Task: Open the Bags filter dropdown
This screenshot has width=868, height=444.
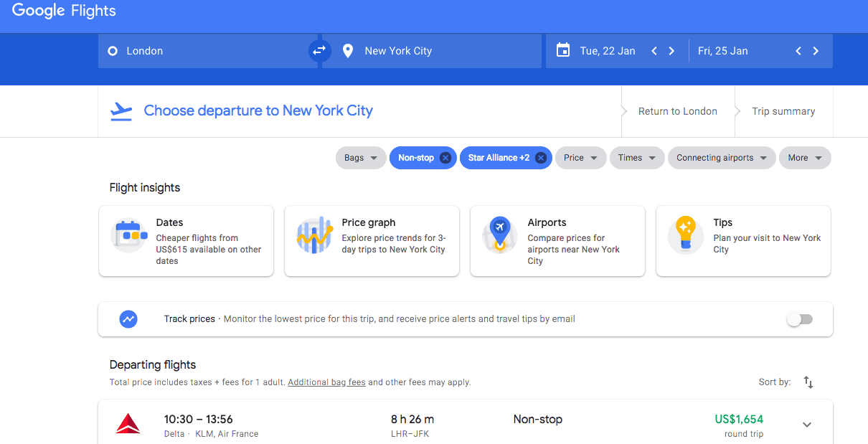Action: (x=361, y=158)
